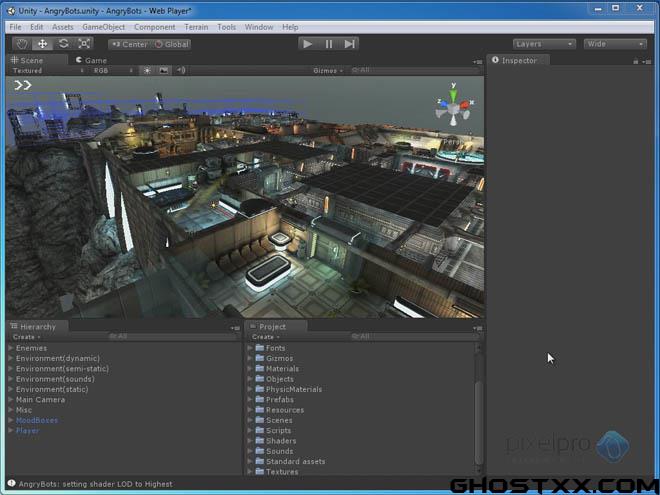Toggle scene audio speaker icon
The image size is (660, 495).
coord(181,70)
